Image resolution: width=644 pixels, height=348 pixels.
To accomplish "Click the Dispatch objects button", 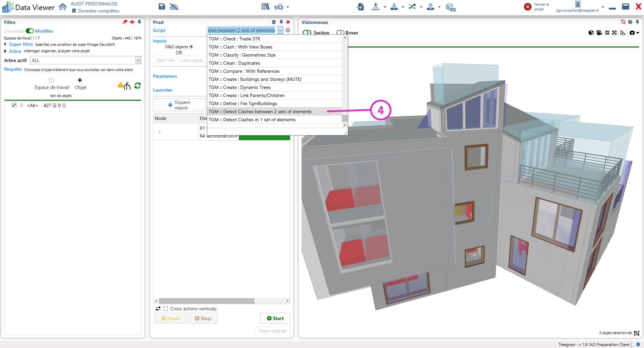I will pyautogui.click(x=179, y=105).
